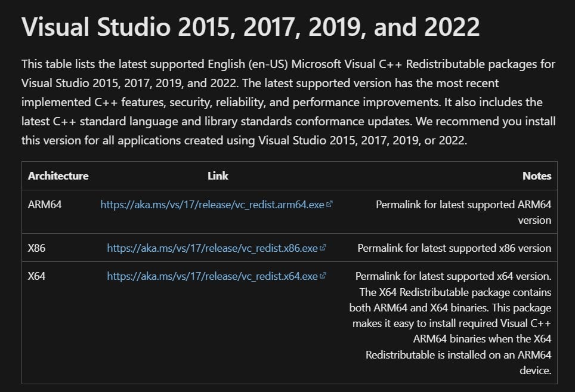The width and height of the screenshot is (575, 392).
Task: Follow the vc_redist.x64.exe download link
Action: pos(212,276)
